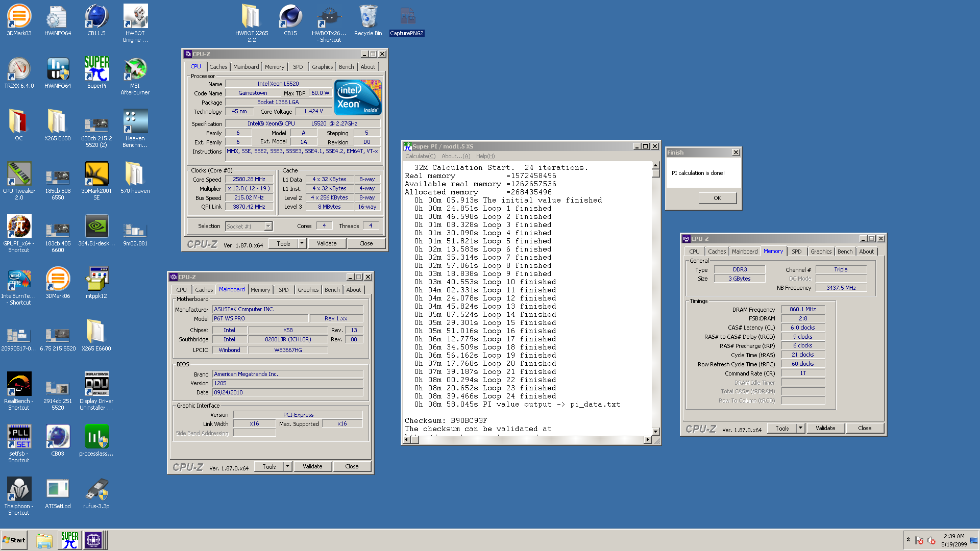Open the SuperPi desktop shortcut

96,73
